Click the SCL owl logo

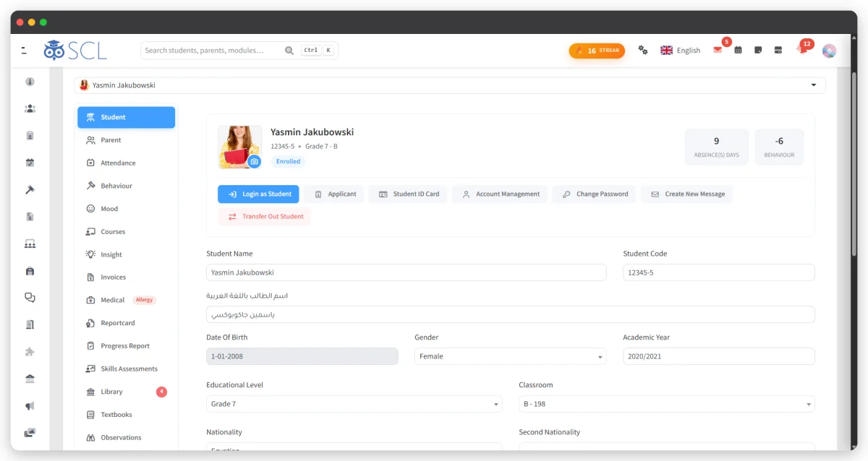(75, 50)
